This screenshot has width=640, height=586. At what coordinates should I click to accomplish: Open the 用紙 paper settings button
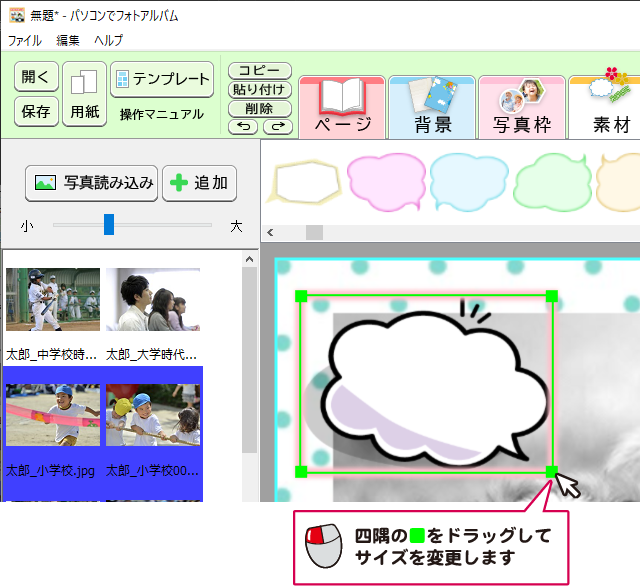point(84,94)
